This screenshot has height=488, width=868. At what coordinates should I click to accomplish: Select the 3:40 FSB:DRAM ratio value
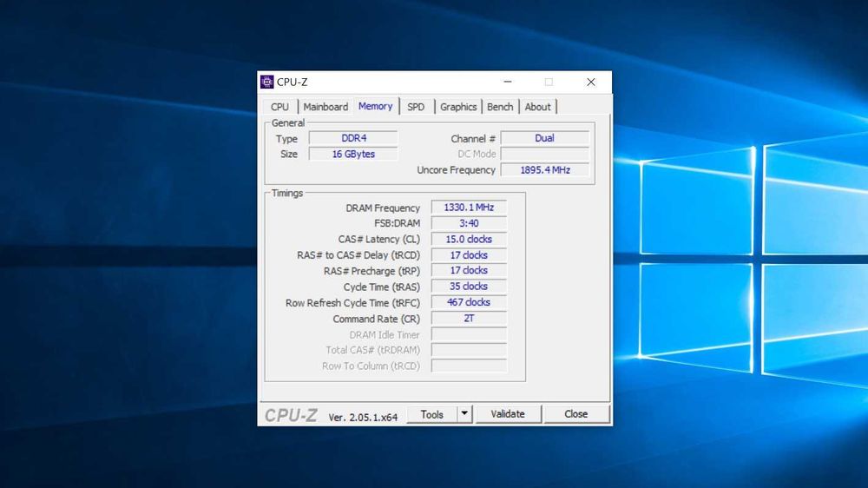click(469, 223)
